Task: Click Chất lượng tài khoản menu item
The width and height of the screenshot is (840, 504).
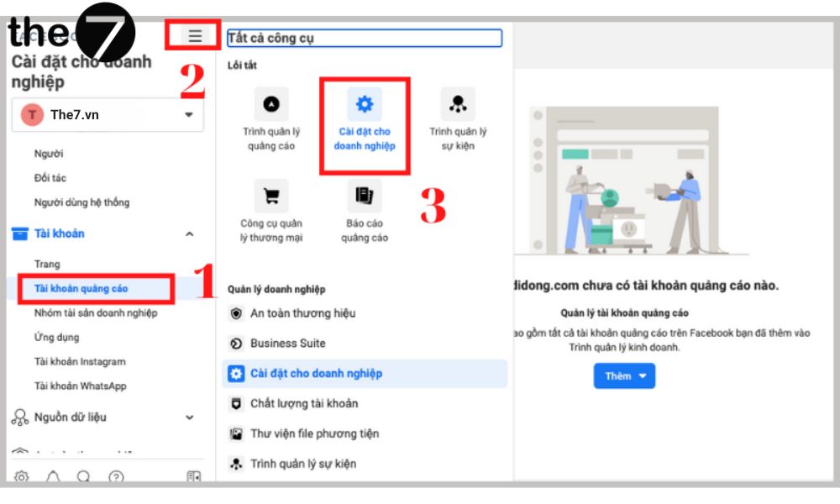Action: click(x=304, y=404)
